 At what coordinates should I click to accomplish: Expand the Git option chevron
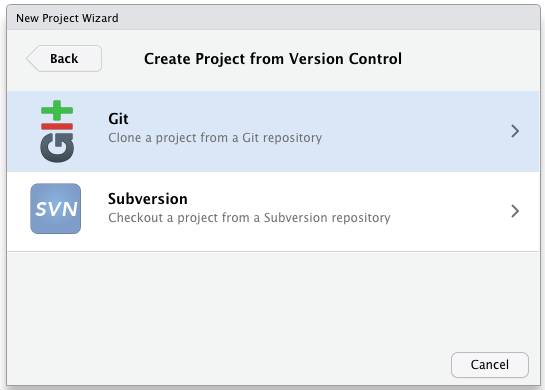pos(515,131)
